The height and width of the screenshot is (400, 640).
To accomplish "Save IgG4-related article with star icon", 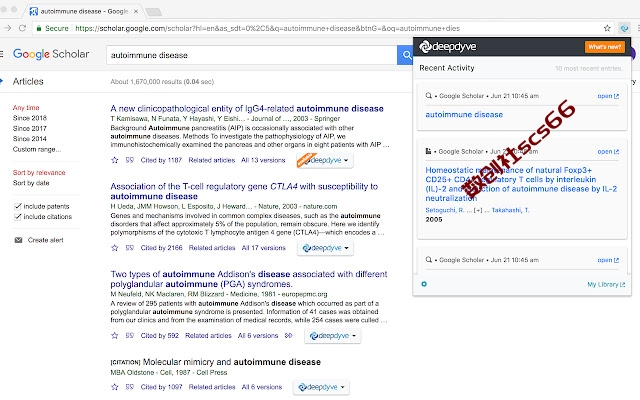I will (x=115, y=160).
